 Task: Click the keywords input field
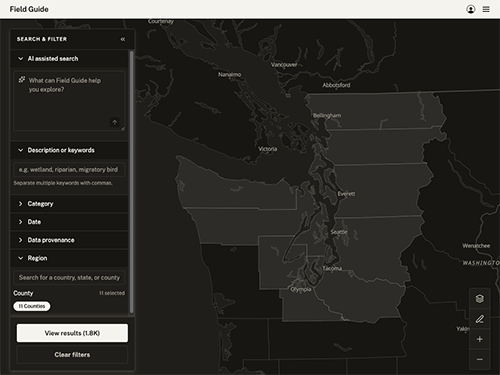[x=69, y=170]
